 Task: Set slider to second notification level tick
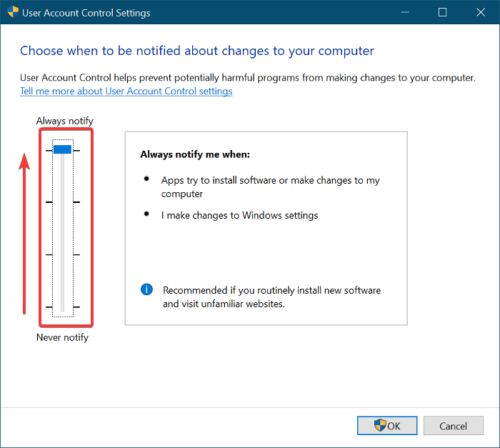63,202
